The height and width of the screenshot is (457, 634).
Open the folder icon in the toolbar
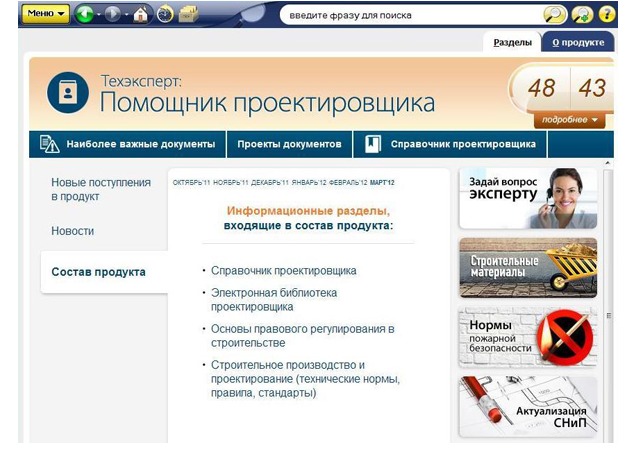pyautogui.click(x=188, y=14)
